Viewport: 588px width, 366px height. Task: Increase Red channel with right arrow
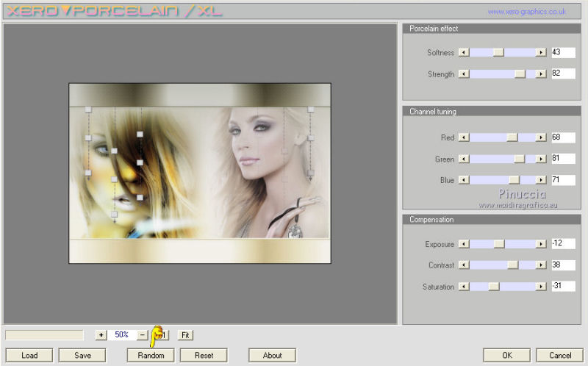(x=541, y=137)
